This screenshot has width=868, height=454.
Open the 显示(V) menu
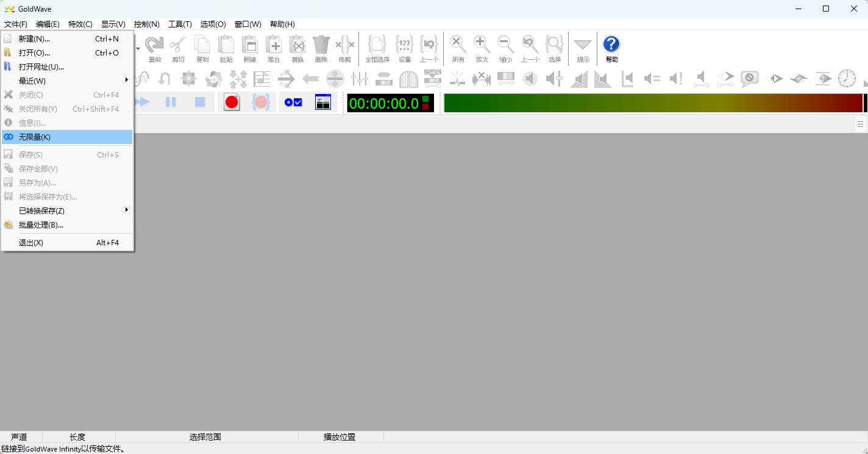pos(113,24)
